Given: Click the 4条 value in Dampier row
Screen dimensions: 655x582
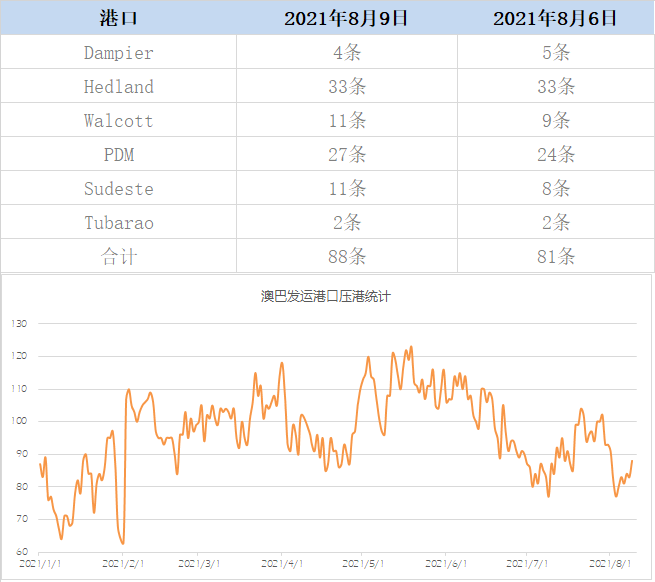Looking at the screenshot, I should coord(347,53).
